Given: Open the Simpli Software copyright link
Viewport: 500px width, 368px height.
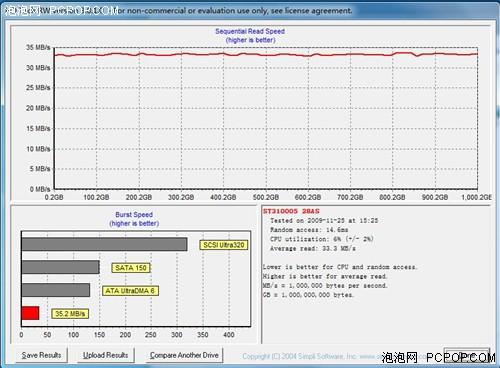Looking at the screenshot, I should [312, 356].
